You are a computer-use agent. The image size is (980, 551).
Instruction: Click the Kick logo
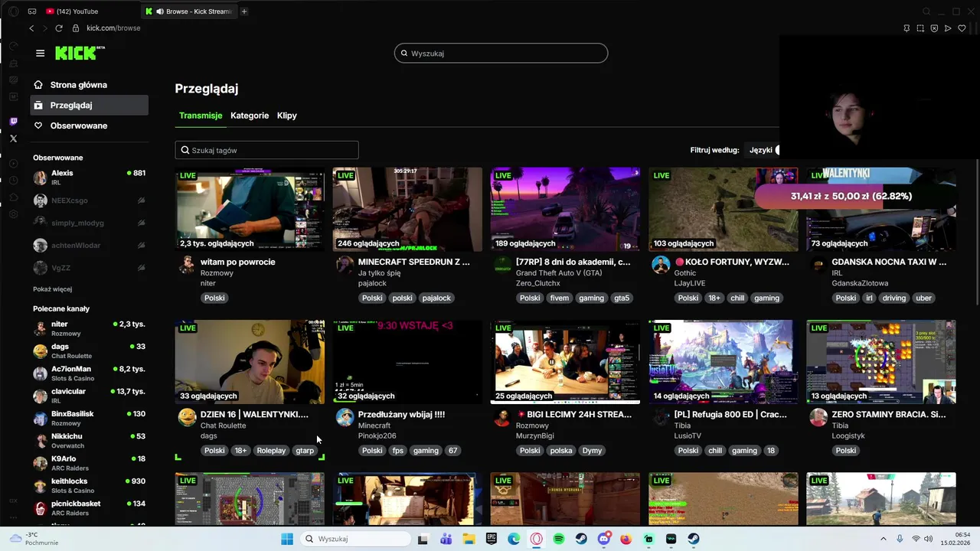80,53
